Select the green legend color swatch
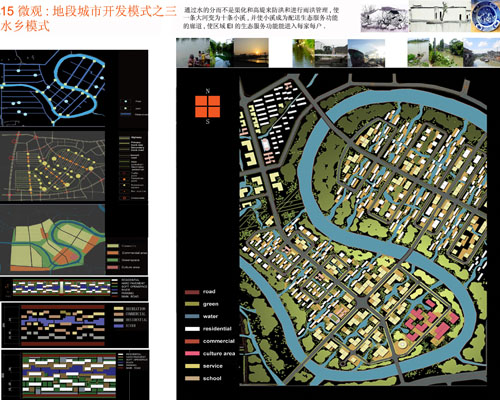This screenshot has width=500, height=400. 192,304
